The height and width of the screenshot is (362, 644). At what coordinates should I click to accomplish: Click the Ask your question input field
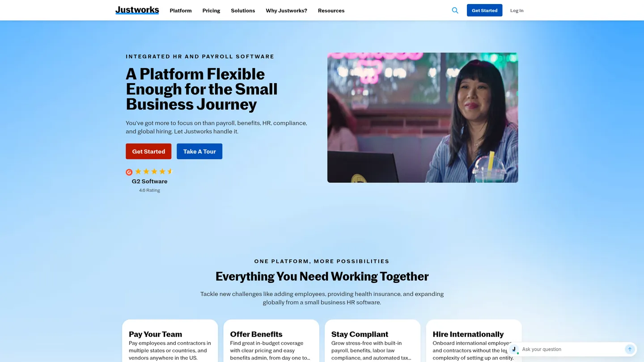click(x=572, y=349)
